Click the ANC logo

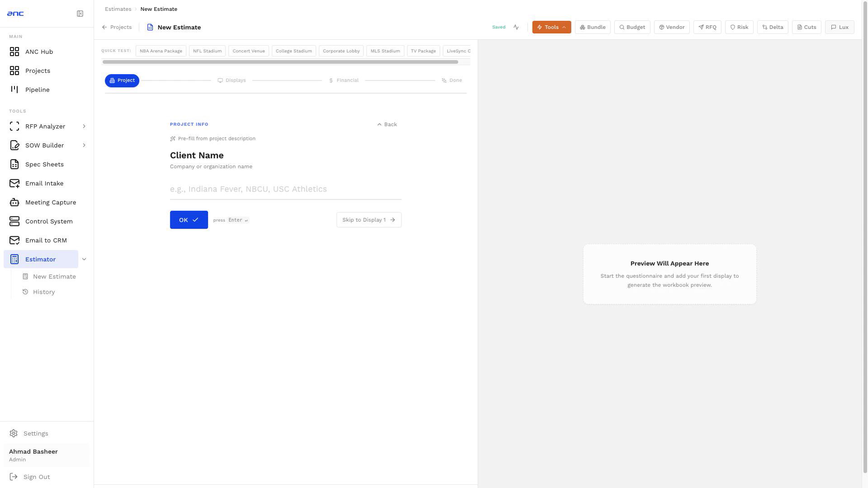(15, 14)
